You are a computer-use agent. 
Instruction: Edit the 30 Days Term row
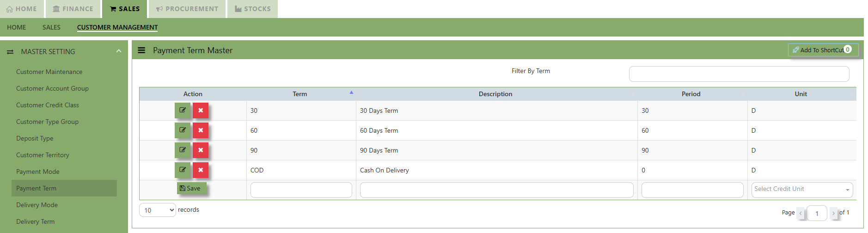183,110
